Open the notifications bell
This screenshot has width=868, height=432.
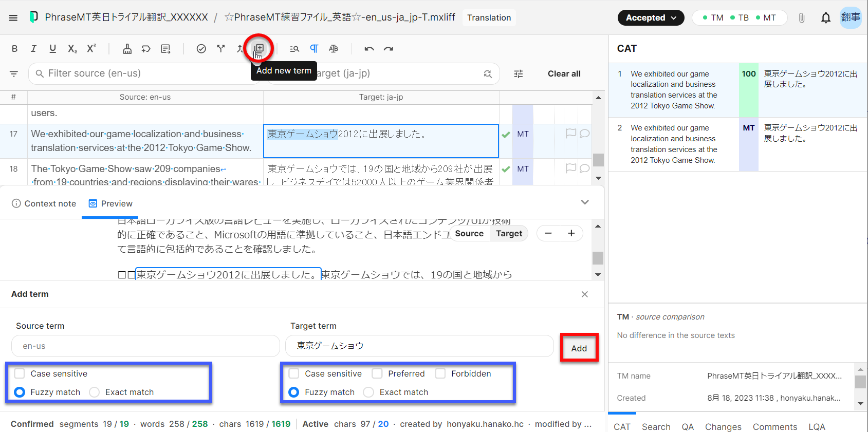825,18
